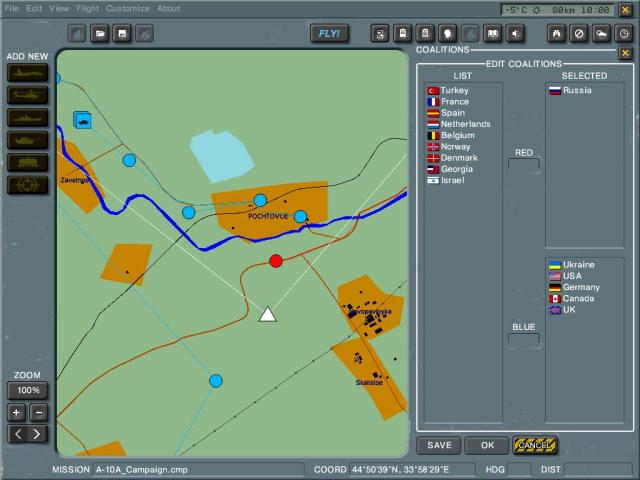This screenshot has width=640, height=480.
Task: Open the clock time settings icon
Action: tap(624, 33)
